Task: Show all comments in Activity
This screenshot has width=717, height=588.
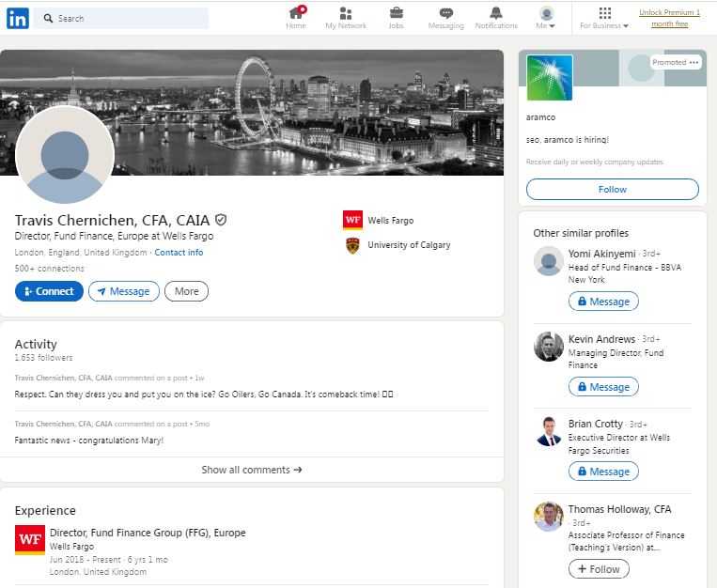Action: coord(252,470)
